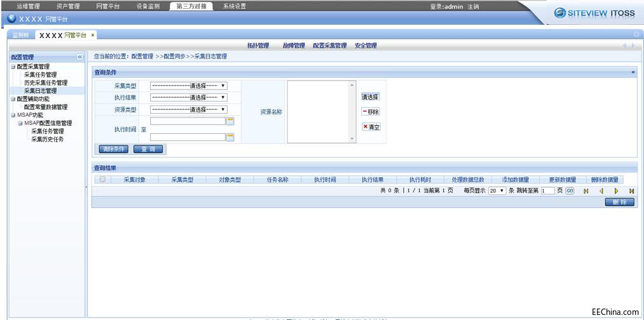Click the globe icon beside XXXX 网管平台
This screenshot has width=644, height=320.
[x=12, y=18]
